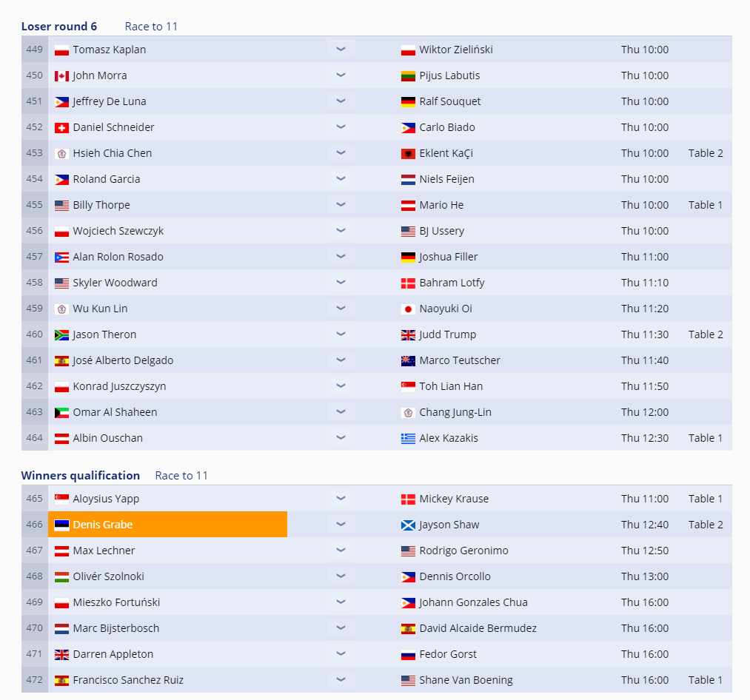
Task: Click New Zealand flag beside Marco Teutscher
Action: (x=408, y=360)
